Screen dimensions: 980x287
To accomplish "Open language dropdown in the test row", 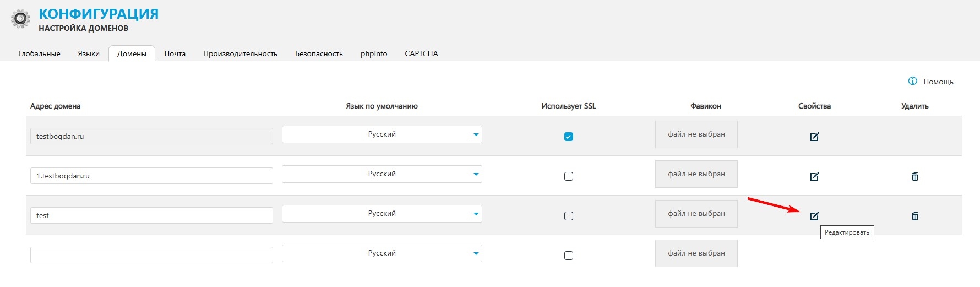I will pos(382,214).
